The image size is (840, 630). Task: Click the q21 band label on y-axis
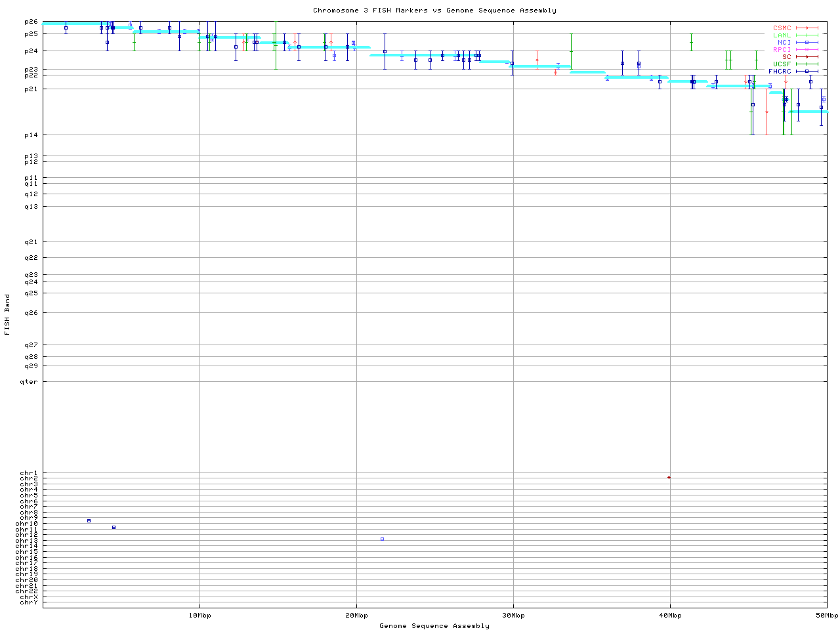point(31,242)
